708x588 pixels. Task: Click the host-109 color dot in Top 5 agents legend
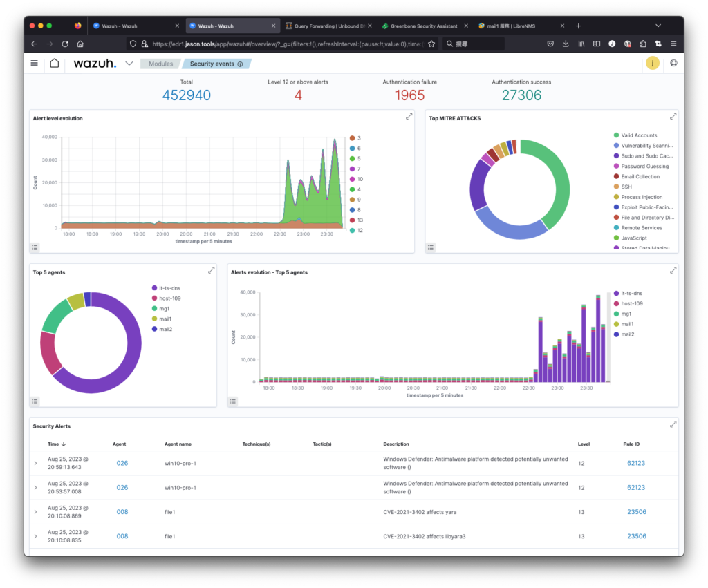(154, 298)
